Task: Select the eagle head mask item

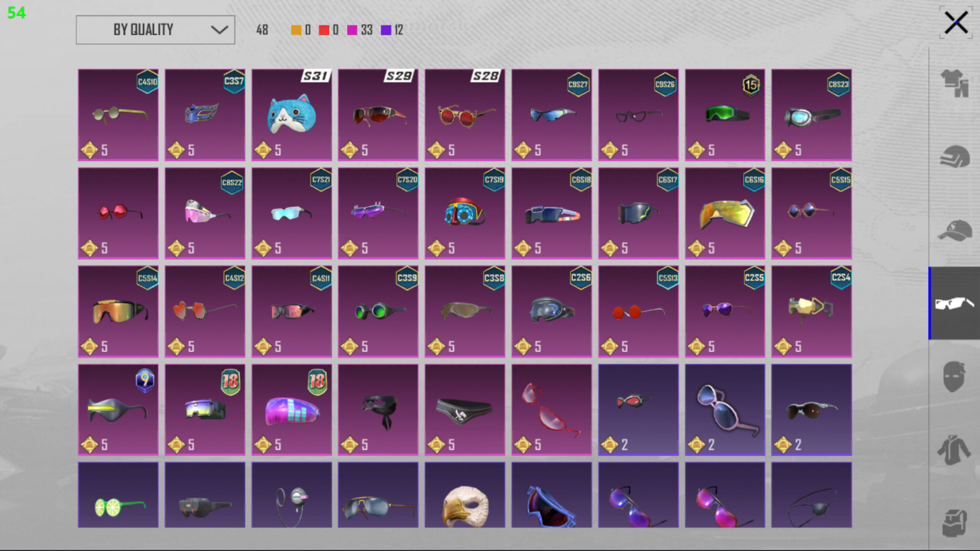Action: point(465,495)
